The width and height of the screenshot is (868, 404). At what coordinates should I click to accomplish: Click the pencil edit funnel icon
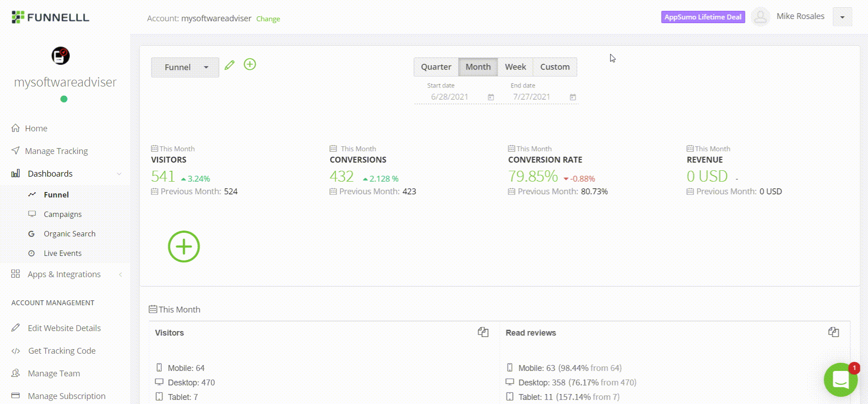229,65
